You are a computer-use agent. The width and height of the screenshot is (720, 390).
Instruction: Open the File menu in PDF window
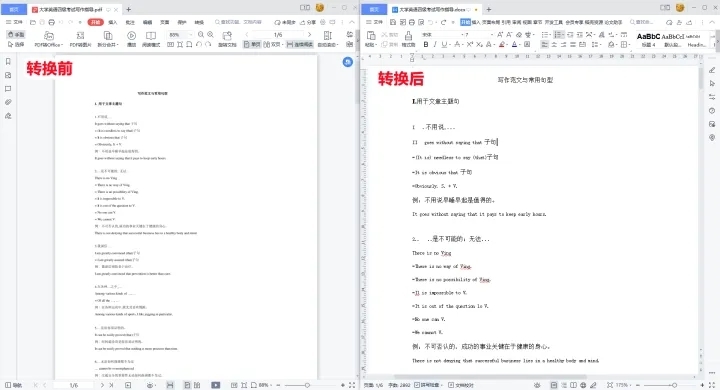15,22
